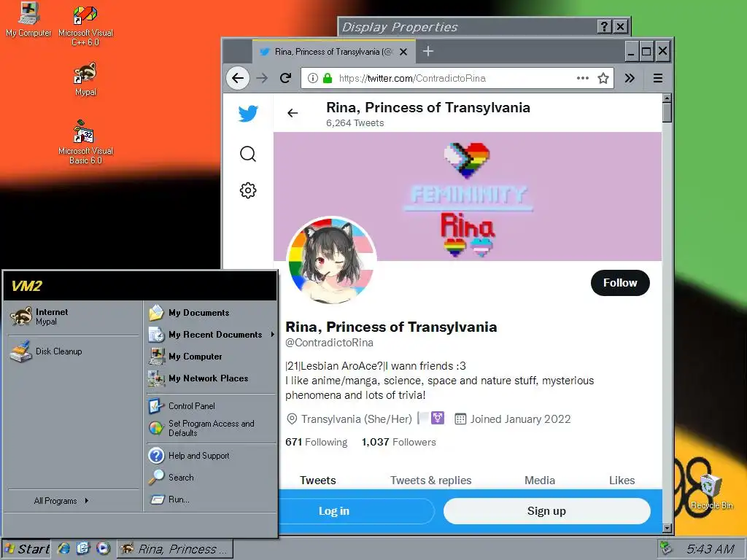This screenshot has height=560, width=747.
Task: Show more toolbar items via double-chevron button
Action: [630, 78]
